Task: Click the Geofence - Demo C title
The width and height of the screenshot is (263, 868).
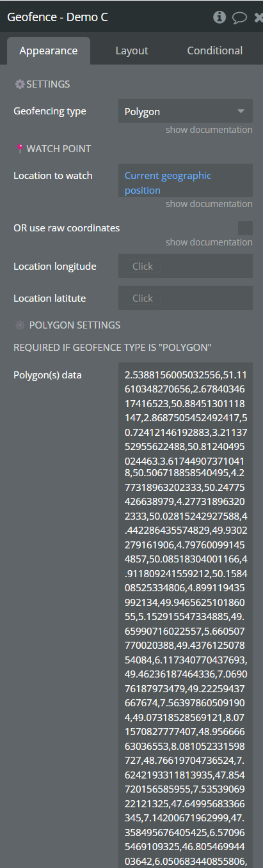Action: pos(57,17)
